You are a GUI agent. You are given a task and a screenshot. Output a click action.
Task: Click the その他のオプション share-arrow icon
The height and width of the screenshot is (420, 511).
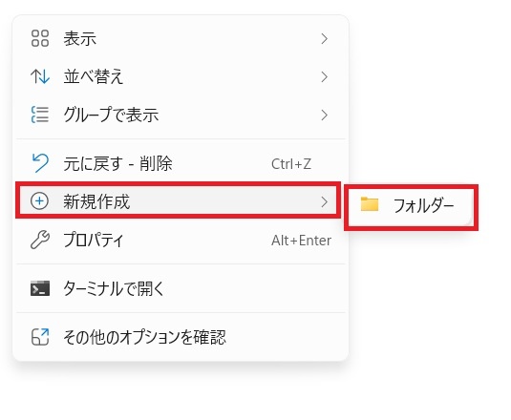(40, 337)
